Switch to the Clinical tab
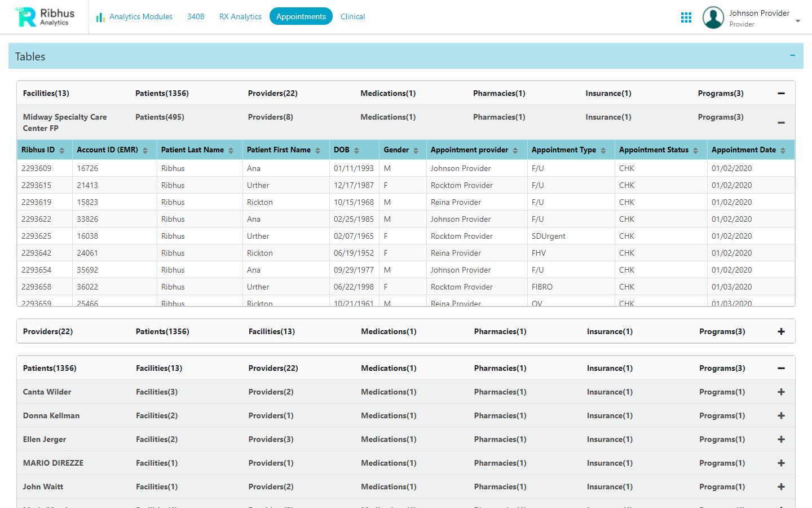 pos(352,16)
